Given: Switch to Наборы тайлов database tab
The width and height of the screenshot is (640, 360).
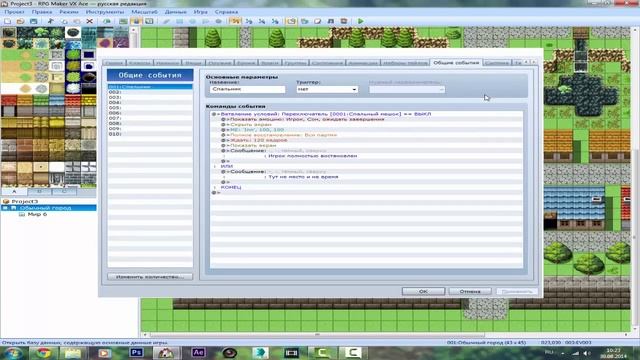Looking at the screenshot, I should click(405, 63).
